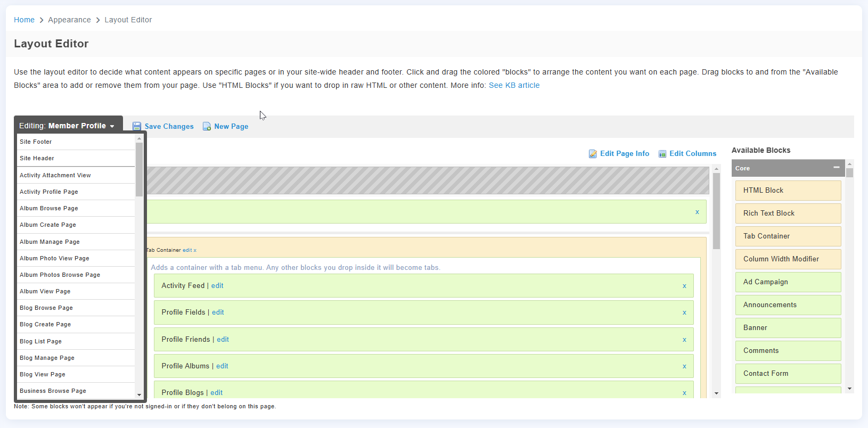The width and height of the screenshot is (868, 428).
Task: Click the Tab Container edit link
Action: point(187,250)
